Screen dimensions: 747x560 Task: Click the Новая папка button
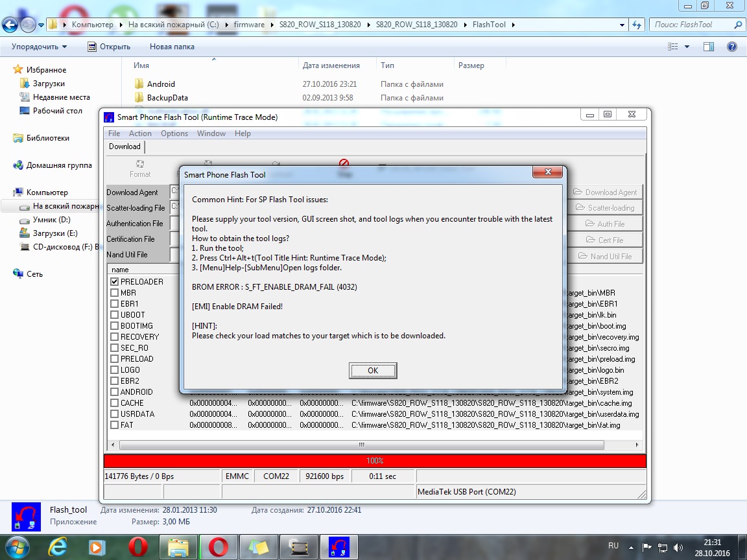(x=172, y=47)
